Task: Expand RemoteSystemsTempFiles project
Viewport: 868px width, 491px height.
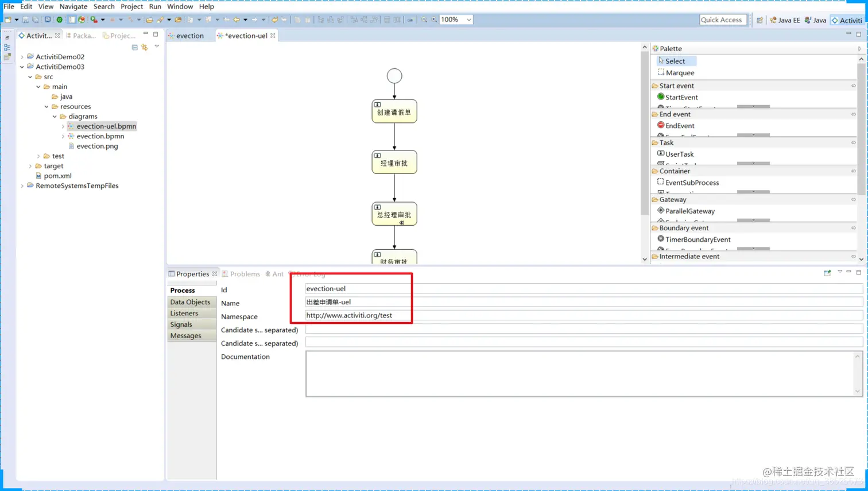Action: pyautogui.click(x=22, y=185)
